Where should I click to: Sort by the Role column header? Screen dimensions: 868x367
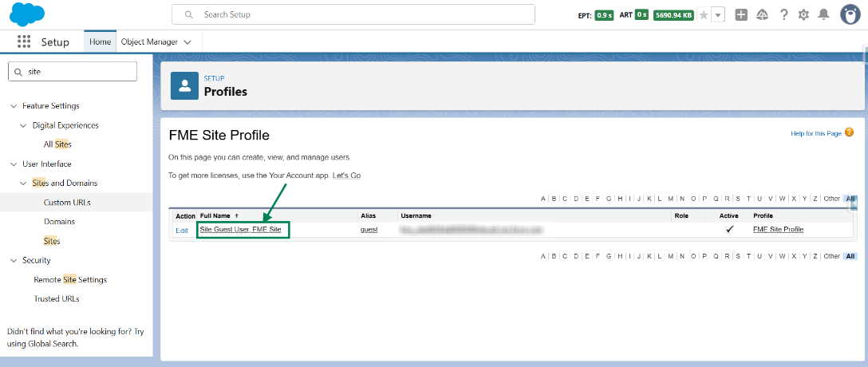click(681, 215)
